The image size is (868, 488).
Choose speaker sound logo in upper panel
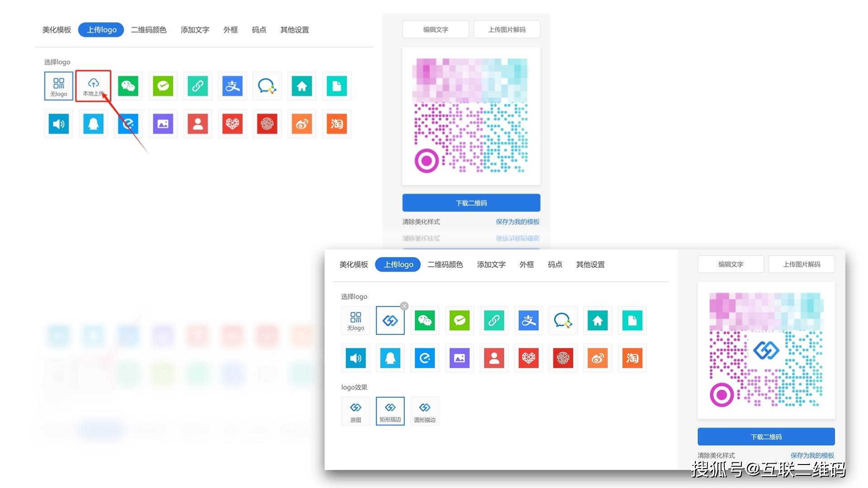[x=59, y=124]
